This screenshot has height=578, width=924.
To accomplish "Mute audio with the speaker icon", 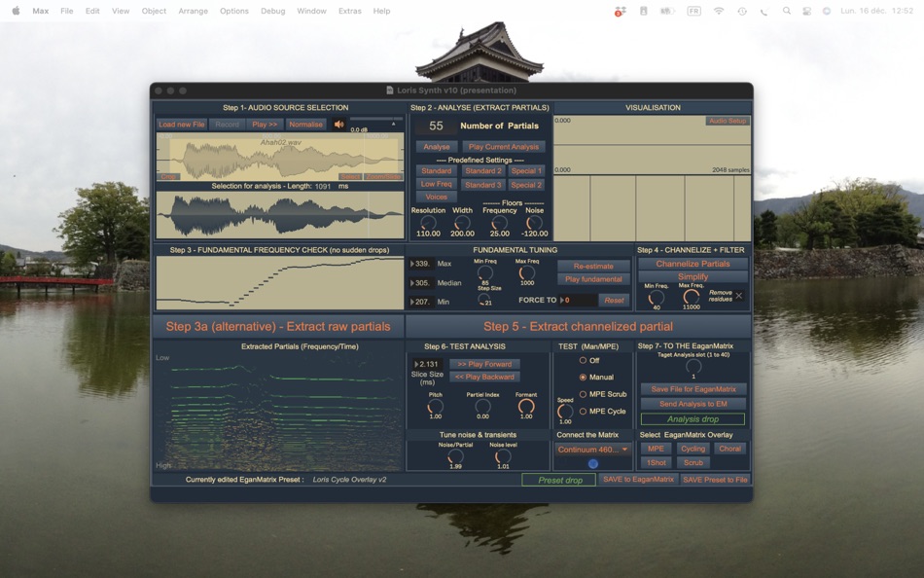I will tap(338, 125).
